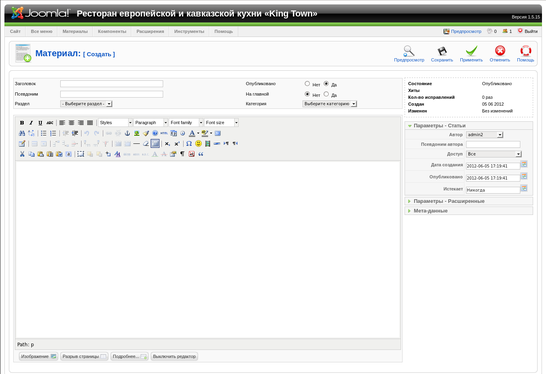Insert a smiley emoticon
The image size is (546, 374).
198,143
